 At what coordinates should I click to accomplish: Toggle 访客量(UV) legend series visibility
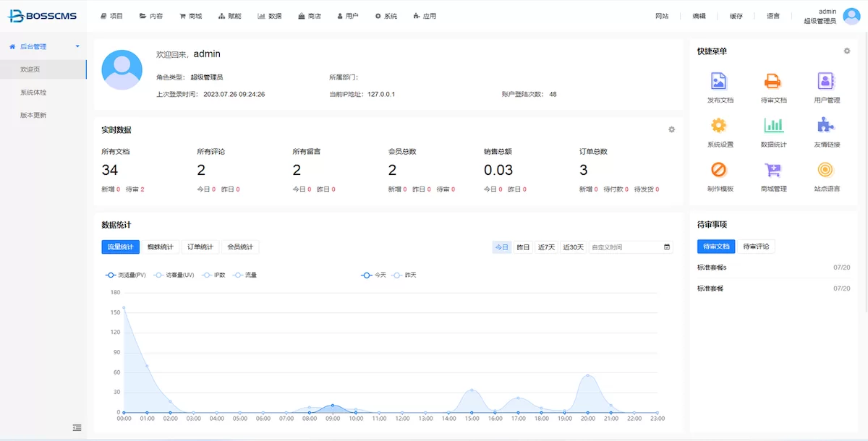tap(174, 275)
